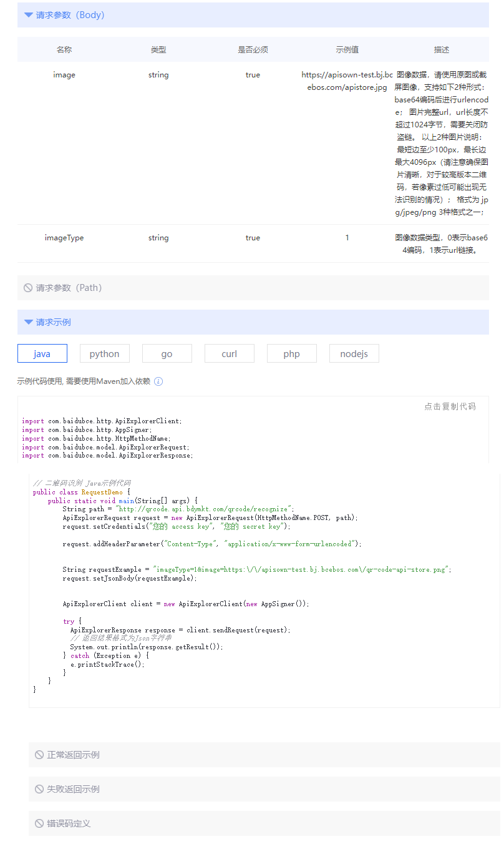Click the public class RequestDemo line

(x=82, y=493)
